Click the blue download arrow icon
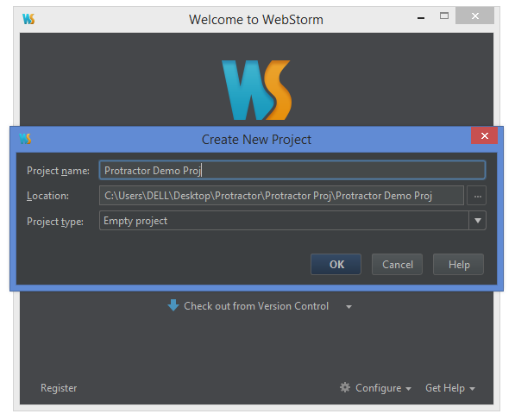The image size is (515, 420). coord(173,305)
